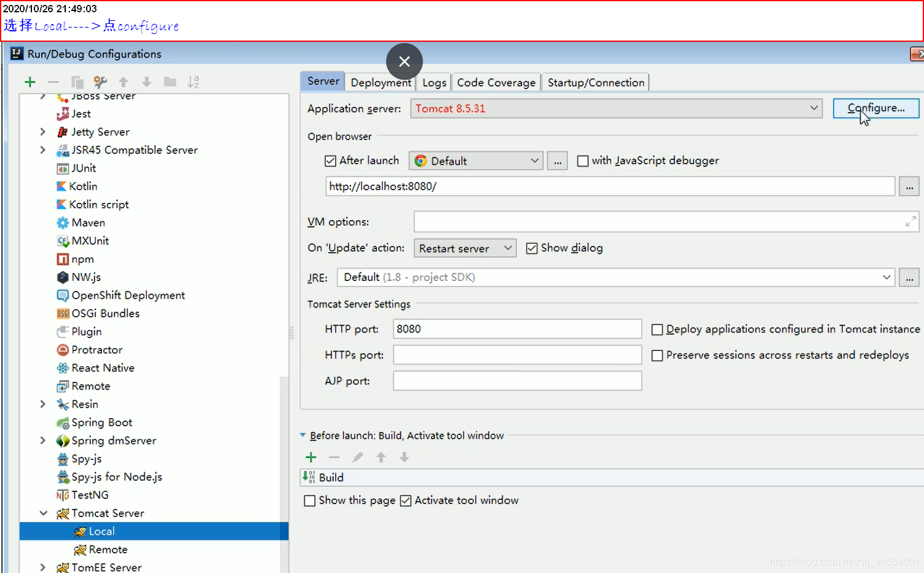This screenshot has height=573, width=924.
Task: Click the minus icon in Before launch toolbar
Action: coord(334,457)
